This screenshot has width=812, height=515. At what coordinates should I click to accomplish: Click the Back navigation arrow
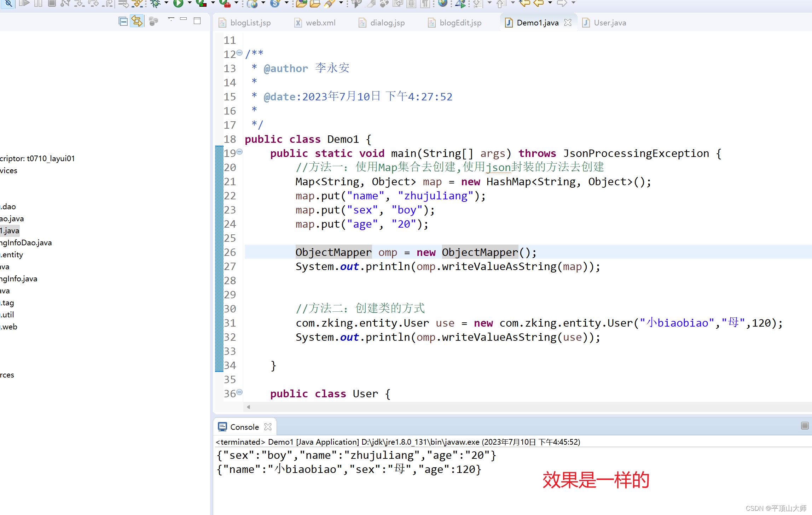tap(539, 4)
